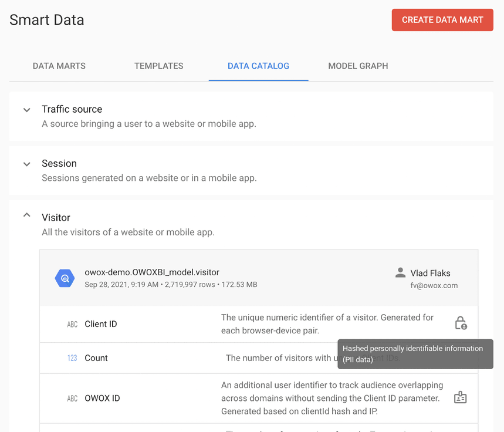Expand the Traffic source section
504x432 pixels.
click(26, 110)
